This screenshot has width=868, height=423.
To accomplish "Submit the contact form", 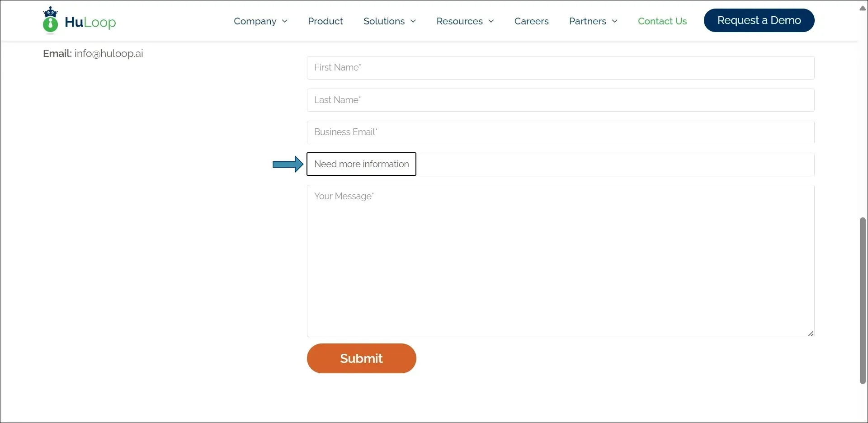I will click(361, 358).
